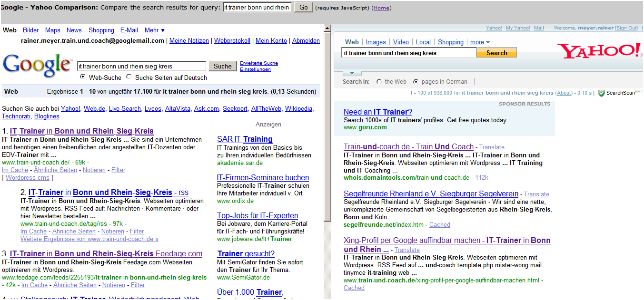The width and height of the screenshot is (644, 300).
Task: Search also on Wikipedia link
Action: pyautogui.click(x=298, y=109)
